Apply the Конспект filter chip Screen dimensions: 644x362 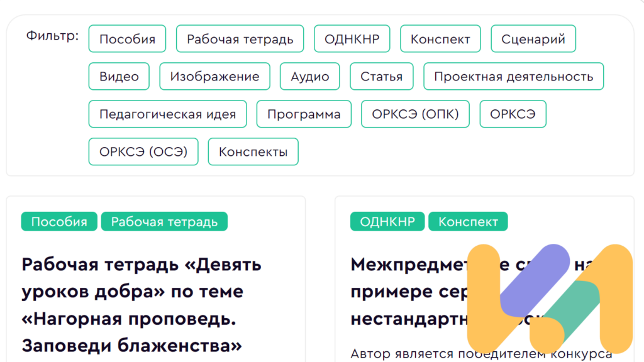(440, 38)
